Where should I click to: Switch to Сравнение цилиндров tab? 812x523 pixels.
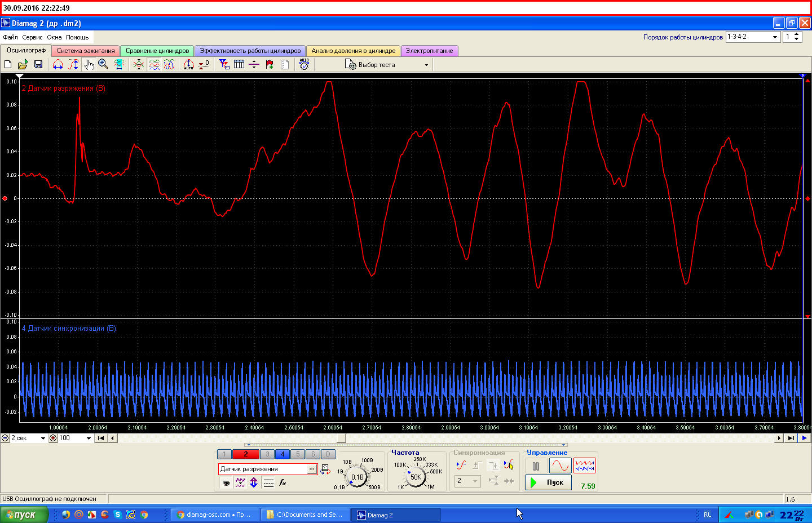[157, 51]
